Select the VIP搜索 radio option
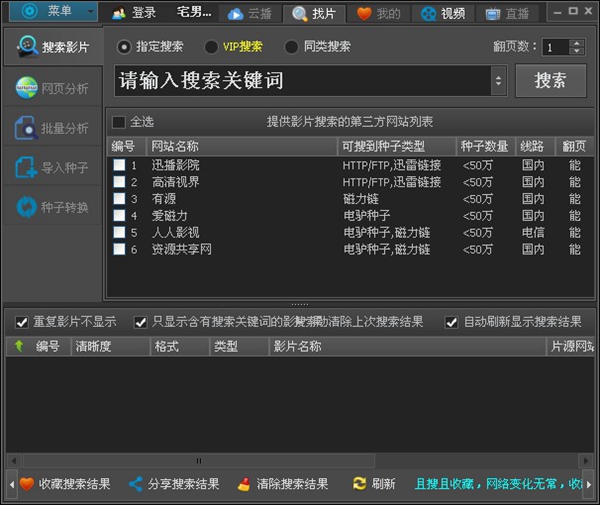600x505 pixels. pos(211,47)
